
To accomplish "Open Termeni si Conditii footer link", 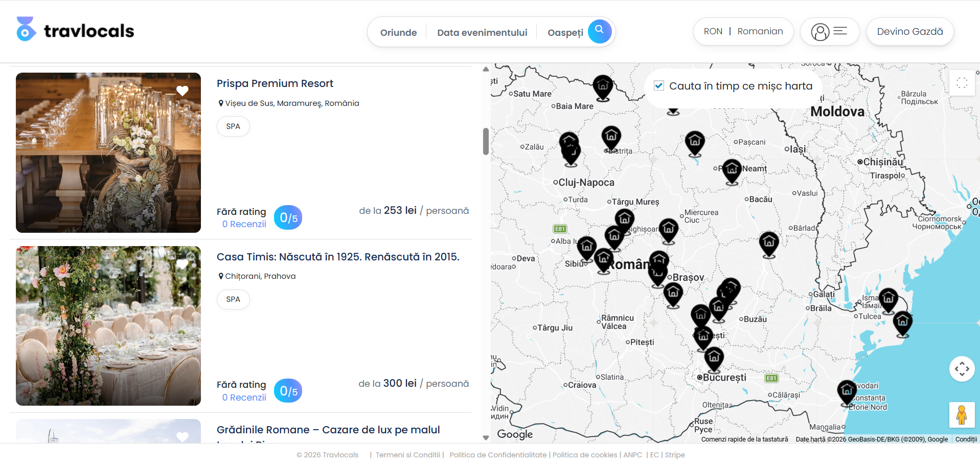I will coord(408,455).
